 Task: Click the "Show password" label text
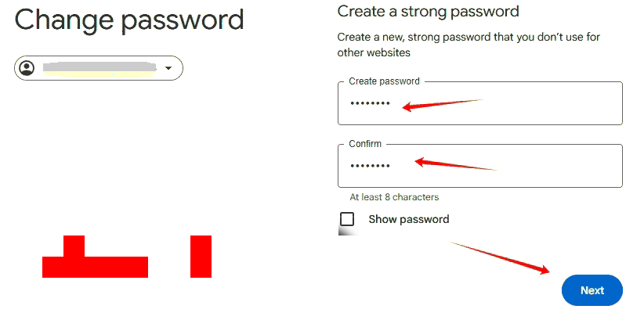click(408, 219)
